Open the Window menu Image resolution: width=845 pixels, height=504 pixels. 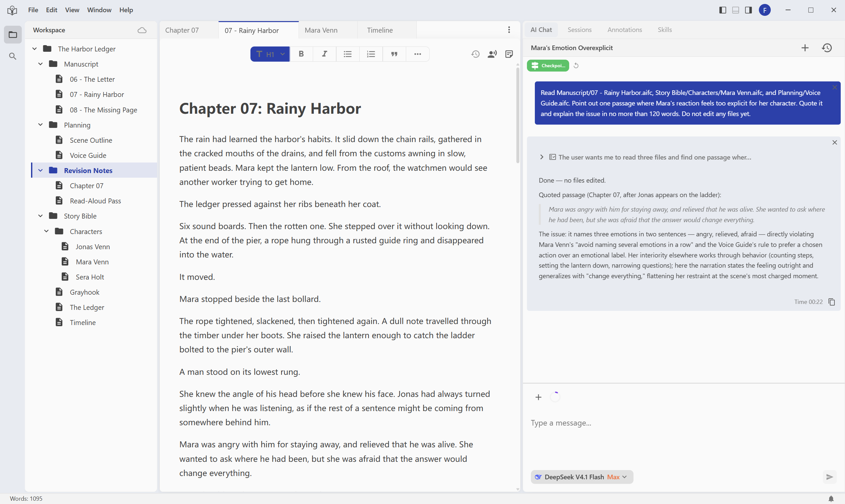click(99, 10)
